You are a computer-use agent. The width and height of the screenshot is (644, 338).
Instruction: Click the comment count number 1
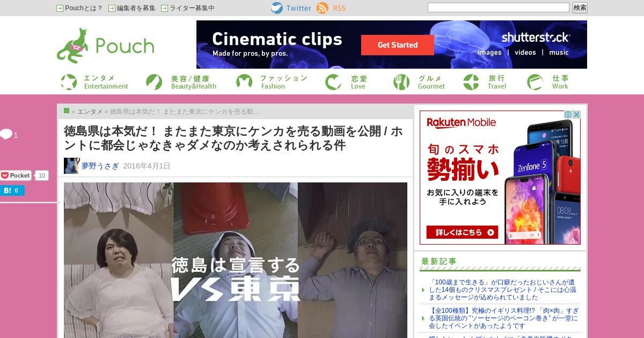coord(16,135)
